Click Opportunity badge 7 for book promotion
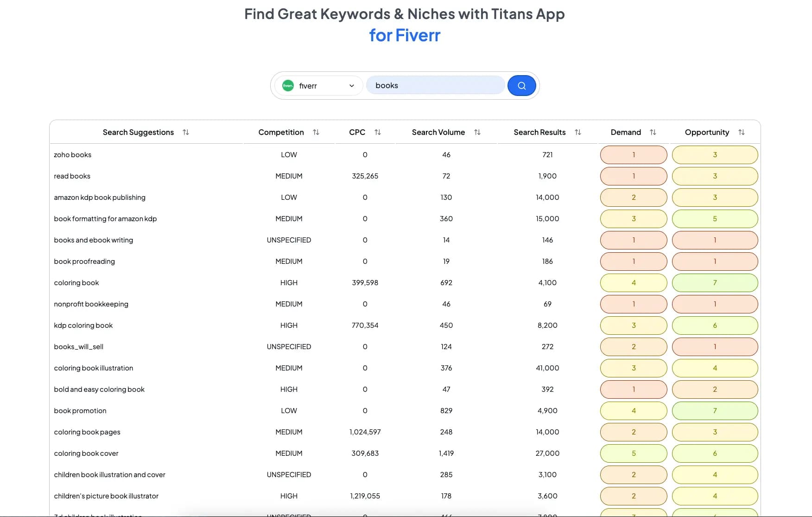This screenshot has height=517, width=812. coord(715,411)
